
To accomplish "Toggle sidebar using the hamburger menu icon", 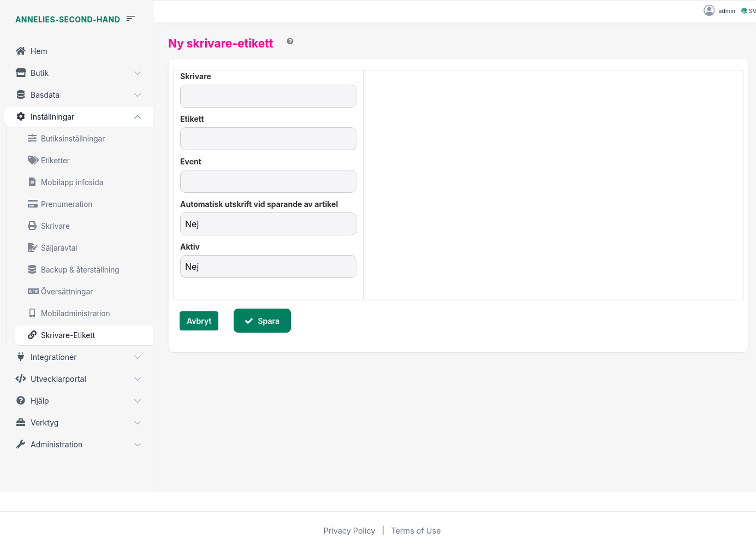I will pyautogui.click(x=130, y=19).
